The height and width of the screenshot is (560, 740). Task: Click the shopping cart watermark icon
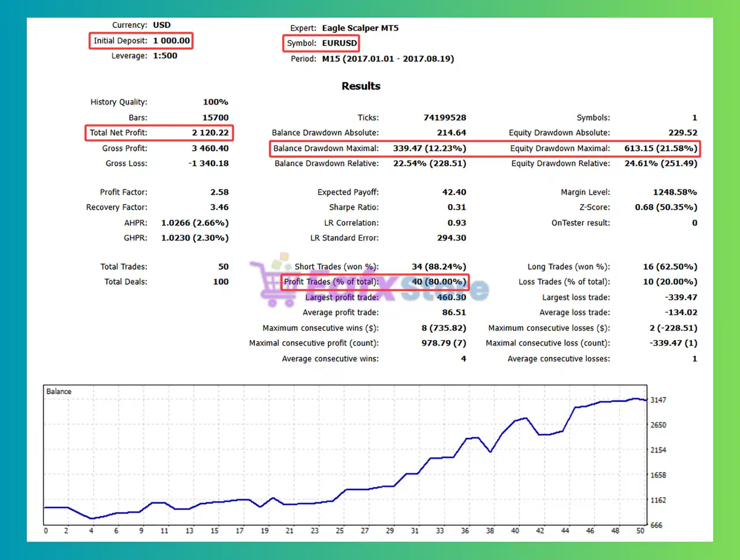point(271,284)
